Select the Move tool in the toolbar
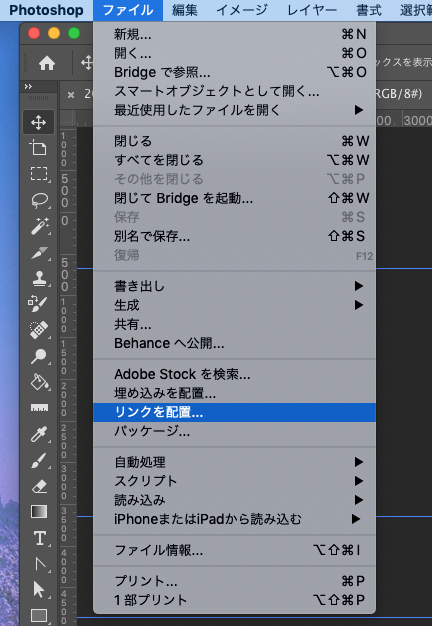This screenshot has height=626, width=432. (39, 122)
